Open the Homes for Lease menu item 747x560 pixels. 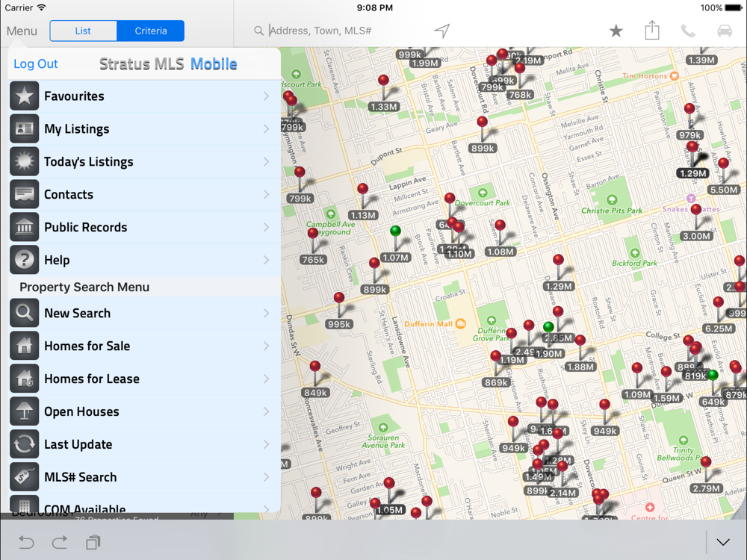coord(144,379)
